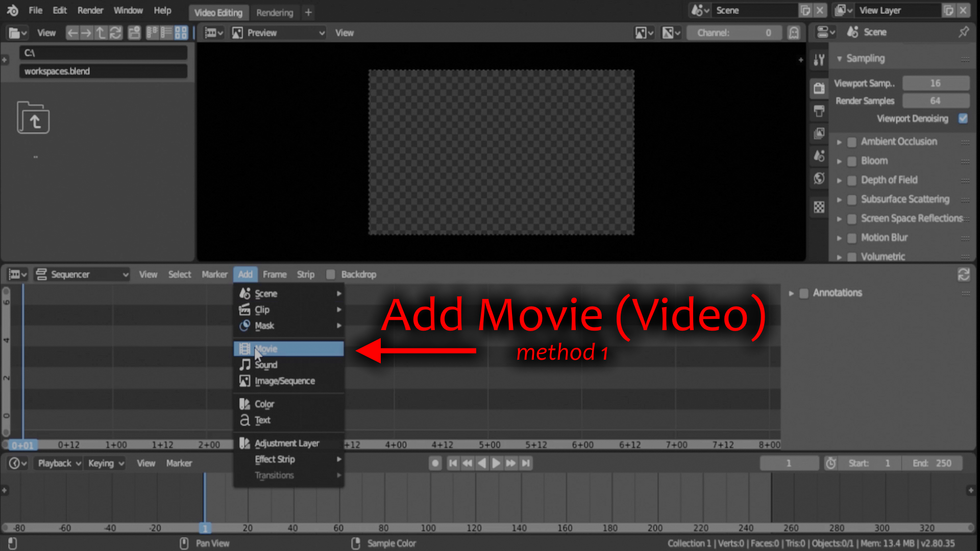Click the refresh file list icon
980x551 pixels.
click(116, 33)
